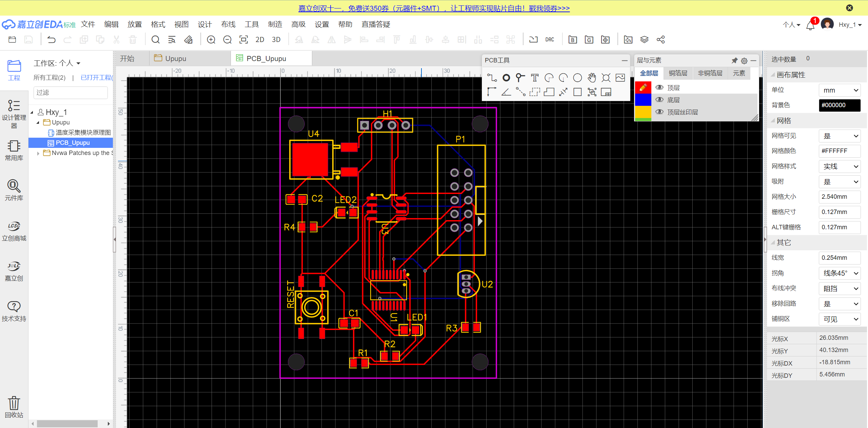868x428 pixels.
Task: Select the Track routing tool in PCB tools
Action: point(492,78)
